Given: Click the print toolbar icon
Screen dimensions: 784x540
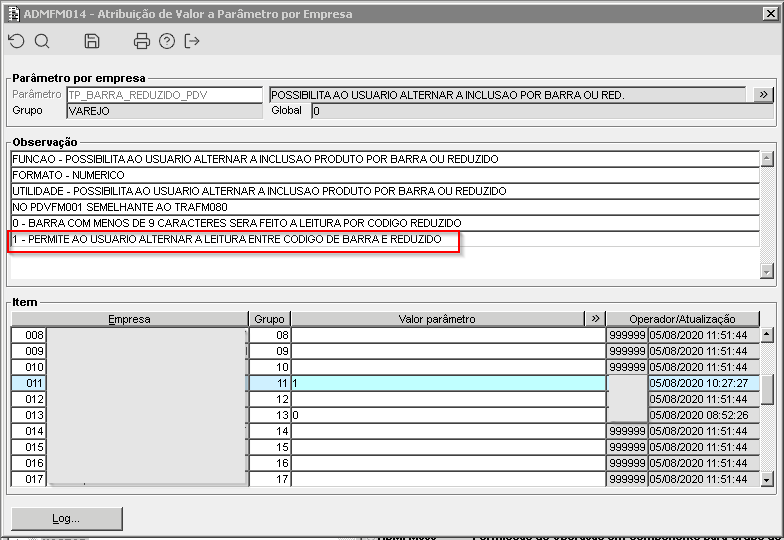Looking at the screenshot, I should tap(142, 41).
